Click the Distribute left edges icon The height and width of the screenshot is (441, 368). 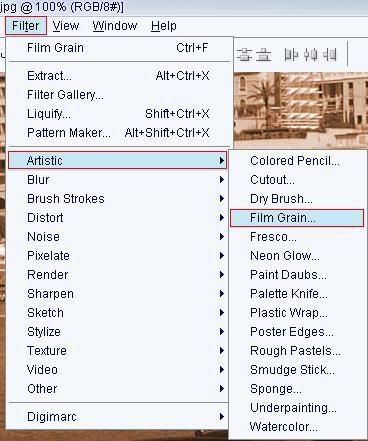[291, 54]
